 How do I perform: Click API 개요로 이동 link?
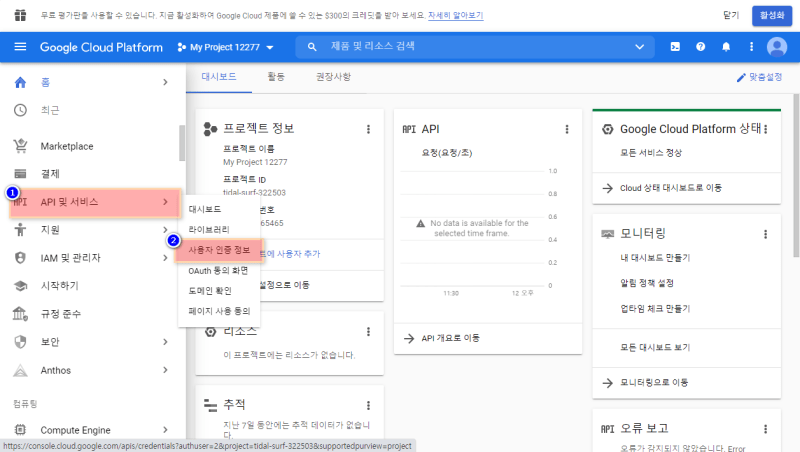(451, 338)
